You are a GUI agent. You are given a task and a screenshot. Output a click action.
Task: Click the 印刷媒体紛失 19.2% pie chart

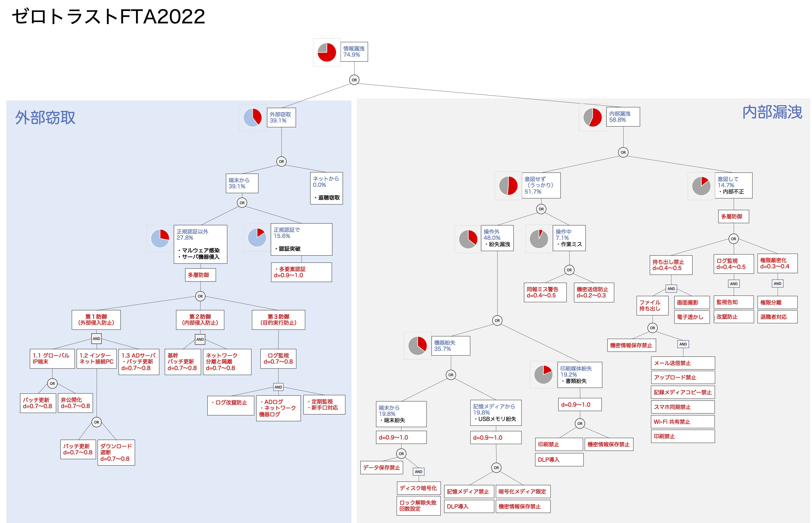543,375
